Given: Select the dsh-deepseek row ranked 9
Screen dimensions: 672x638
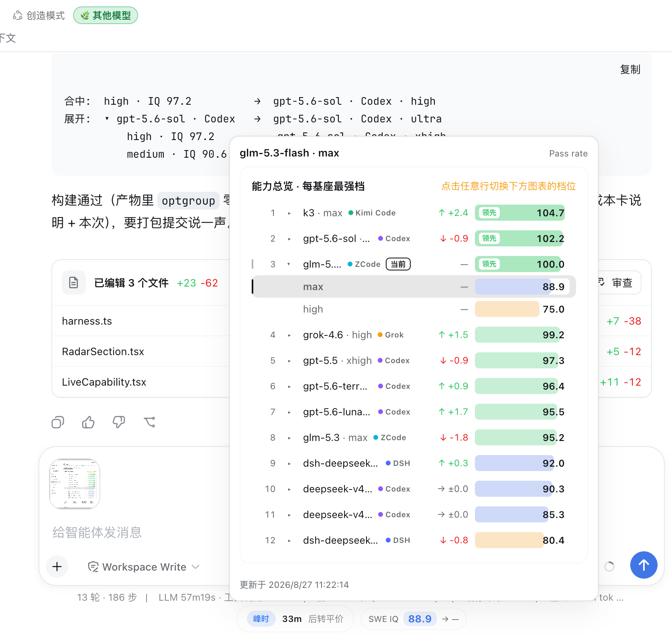Looking at the screenshot, I should pyautogui.click(x=414, y=463).
